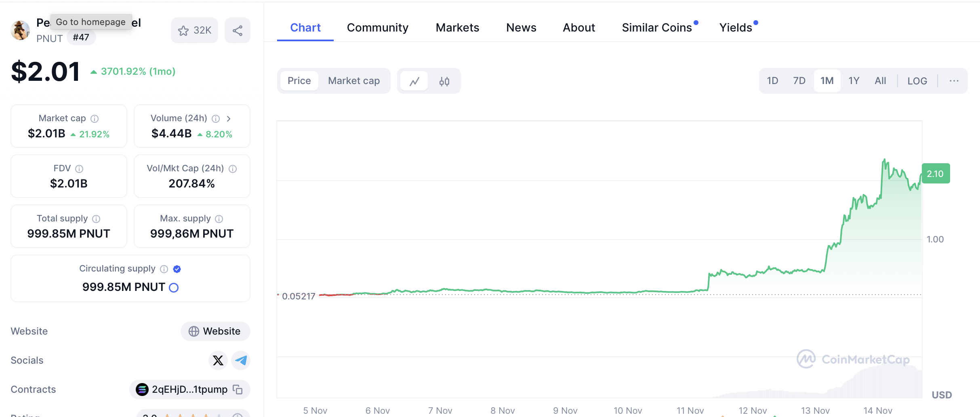Switch to candlestick chart icon
980x417 pixels.
click(444, 81)
